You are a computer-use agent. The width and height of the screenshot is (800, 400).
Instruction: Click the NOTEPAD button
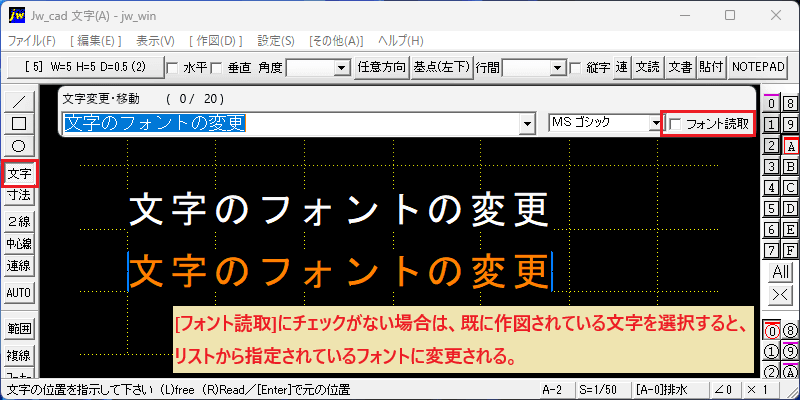[757, 67]
